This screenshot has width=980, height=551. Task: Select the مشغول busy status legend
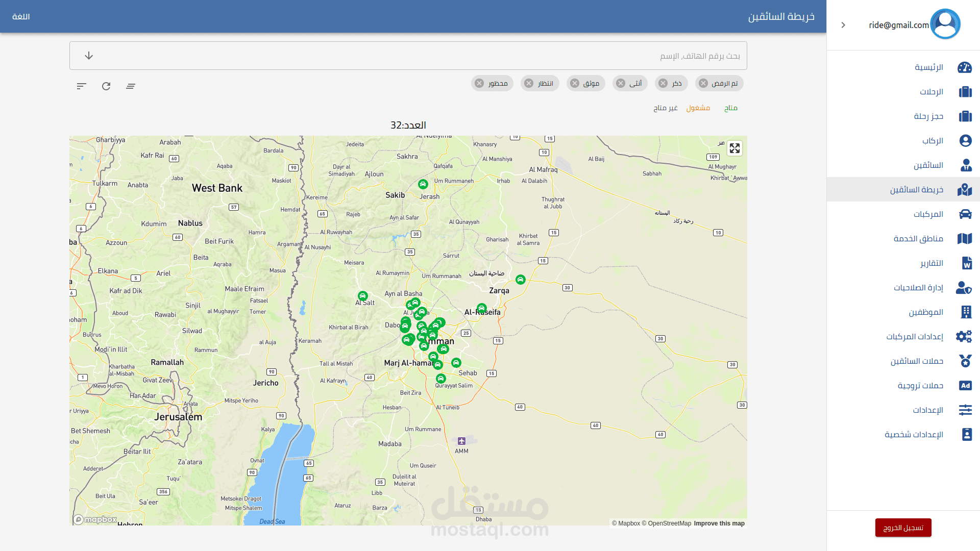(x=698, y=108)
